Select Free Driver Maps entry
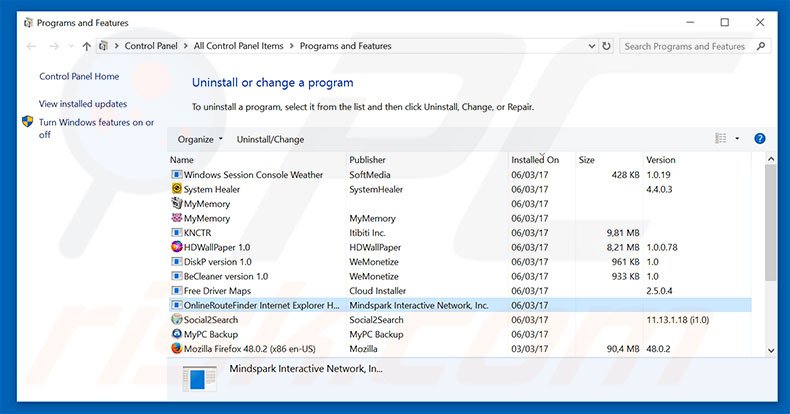 click(459, 291)
